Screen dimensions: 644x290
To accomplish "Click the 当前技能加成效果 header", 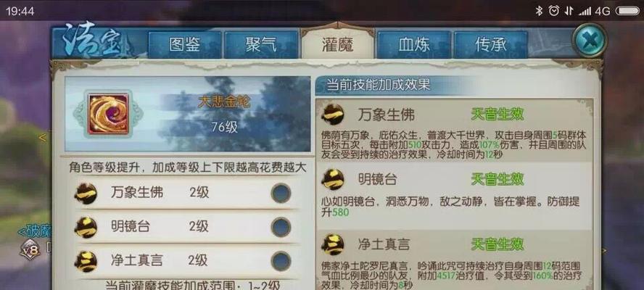I will tap(378, 85).
